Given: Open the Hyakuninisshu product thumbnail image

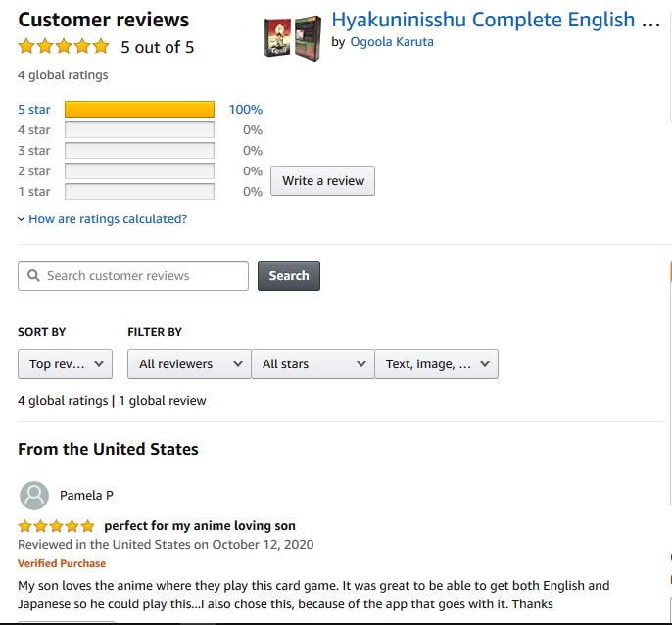Looking at the screenshot, I should (x=293, y=38).
